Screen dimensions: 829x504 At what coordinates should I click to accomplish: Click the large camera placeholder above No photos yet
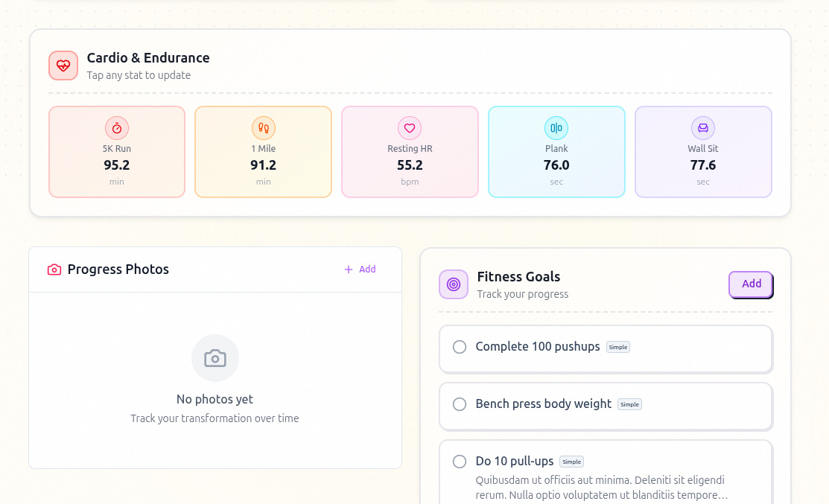[215, 358]
